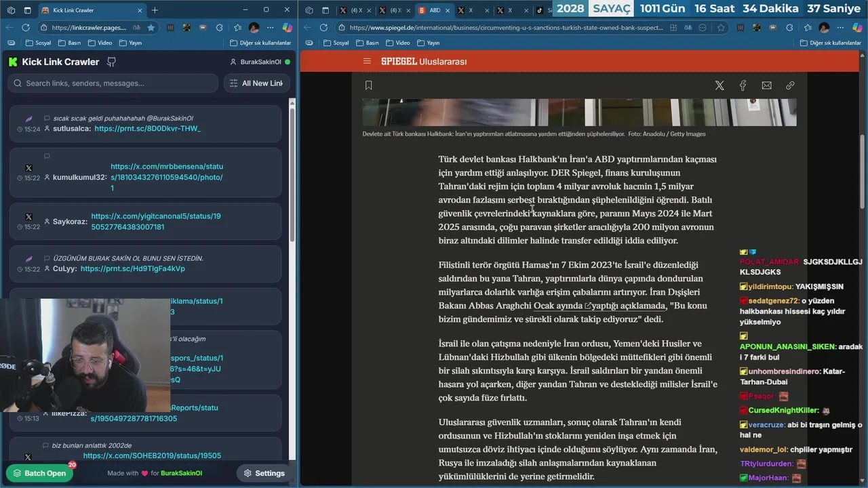The image size is (868, 488).
Task: Share Spiegel article on X
Action: point(719,85)
